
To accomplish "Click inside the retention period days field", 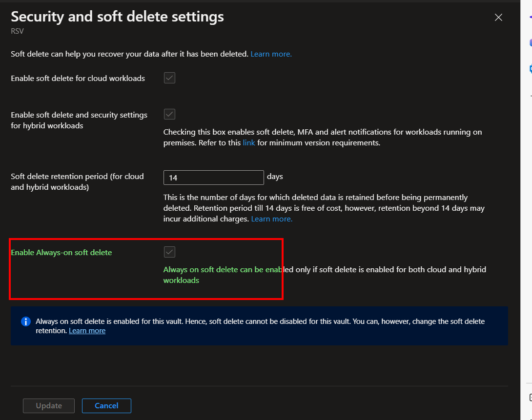I will (x=213, y=177).
